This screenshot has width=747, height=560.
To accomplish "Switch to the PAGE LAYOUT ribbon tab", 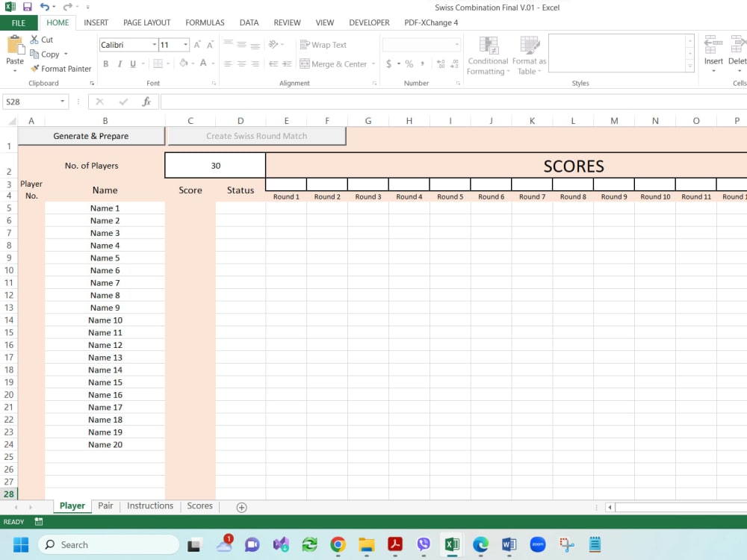I will coord(146,22).
